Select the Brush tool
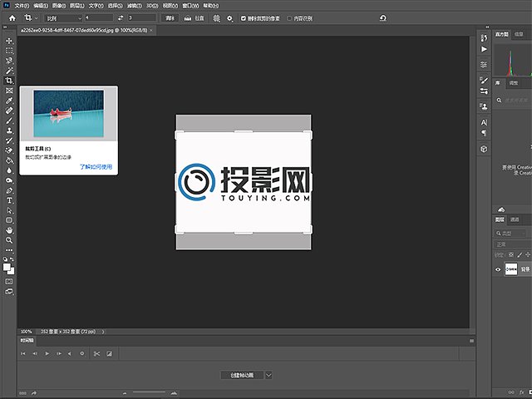This screenshot has width=532, height=399. (9, 121)
